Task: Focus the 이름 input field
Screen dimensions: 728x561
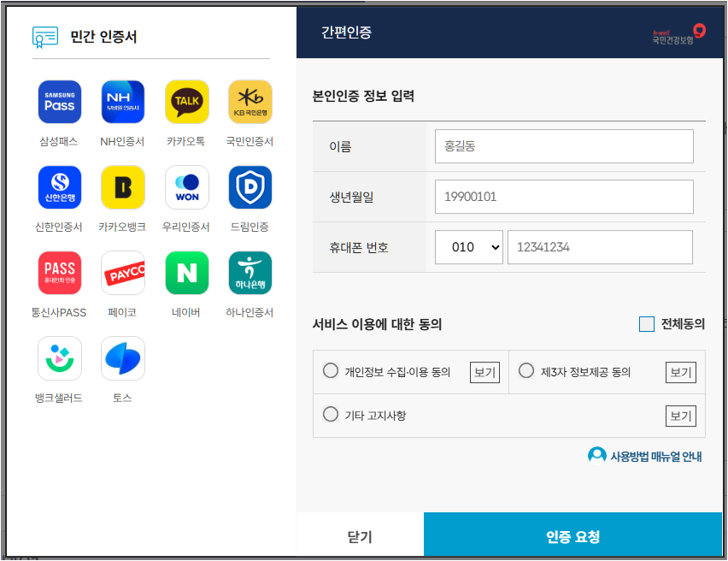Action: tap(564, 146)
